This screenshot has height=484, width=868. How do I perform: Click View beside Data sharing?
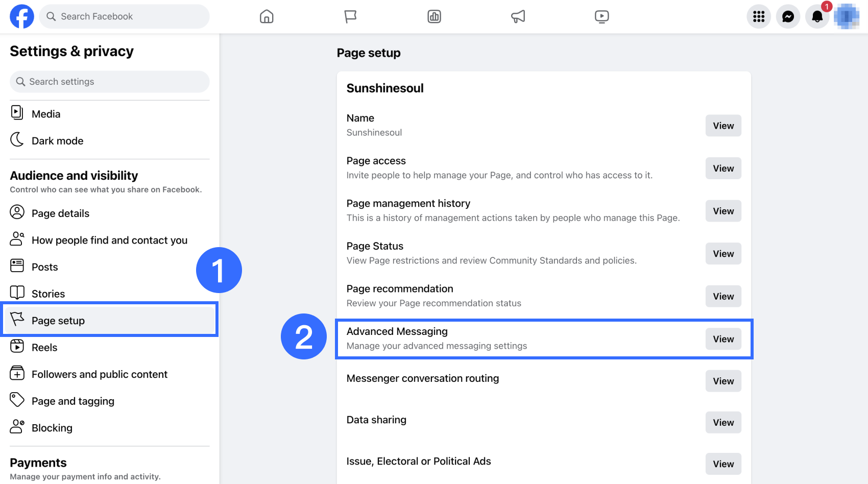pyautogui.click(x=723, y=422)
